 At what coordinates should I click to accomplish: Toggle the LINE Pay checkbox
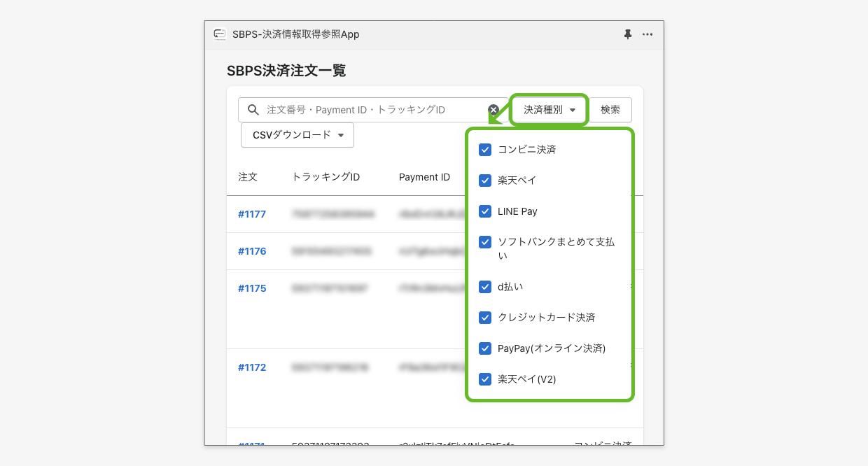(485, 211)
